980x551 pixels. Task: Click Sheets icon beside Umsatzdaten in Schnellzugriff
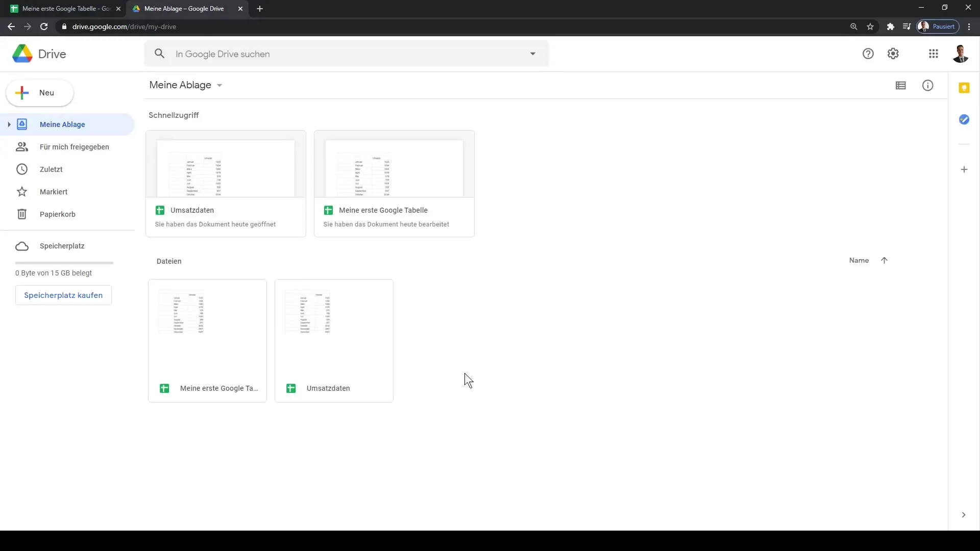(x=160, y=210)
